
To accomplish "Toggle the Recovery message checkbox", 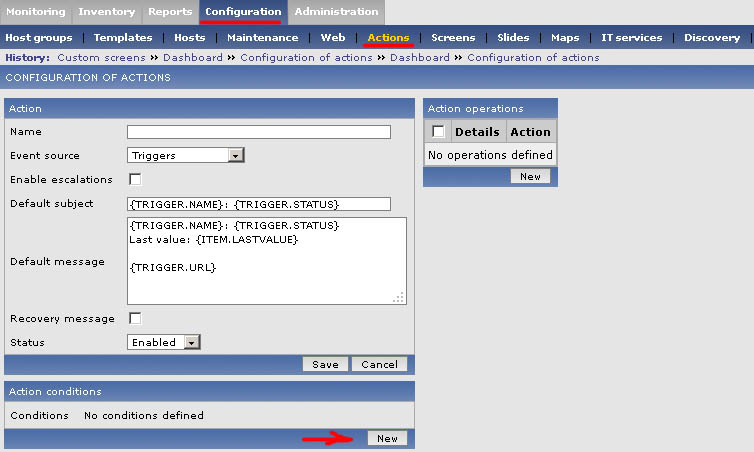I will click(136, 318).
